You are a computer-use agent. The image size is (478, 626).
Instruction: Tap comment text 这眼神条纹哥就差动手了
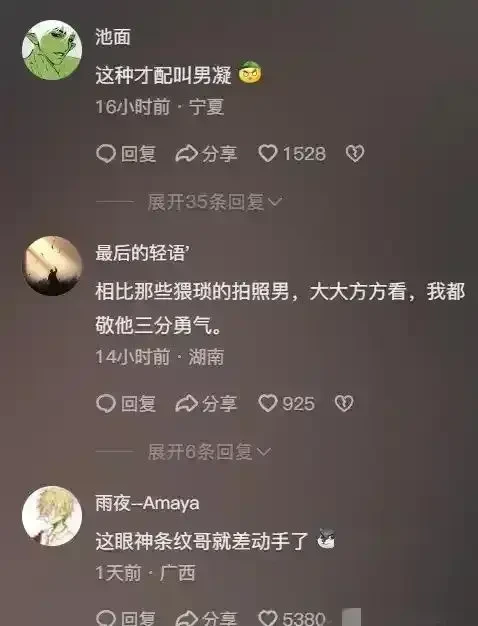pos(202,541)
